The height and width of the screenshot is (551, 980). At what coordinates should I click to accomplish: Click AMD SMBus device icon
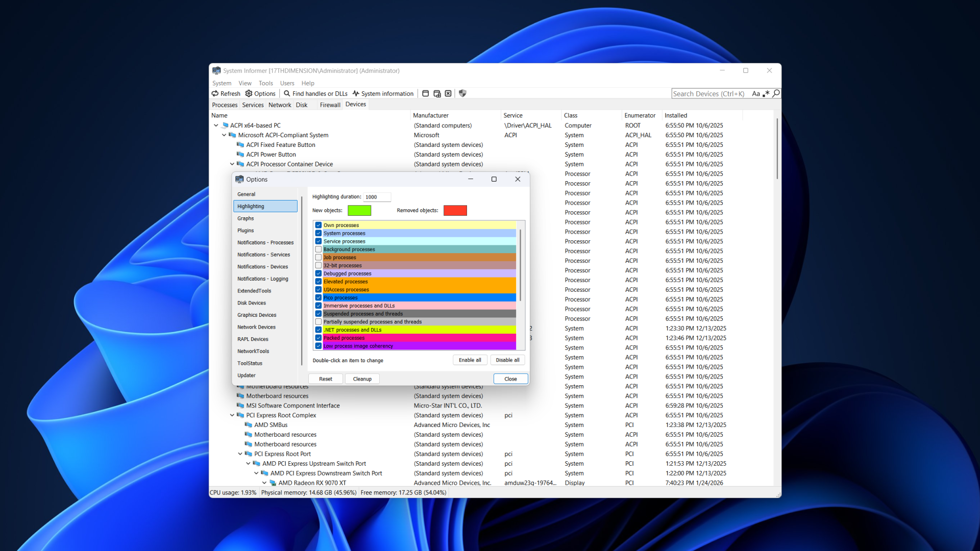pyautogui.click(x=249, y=425)
